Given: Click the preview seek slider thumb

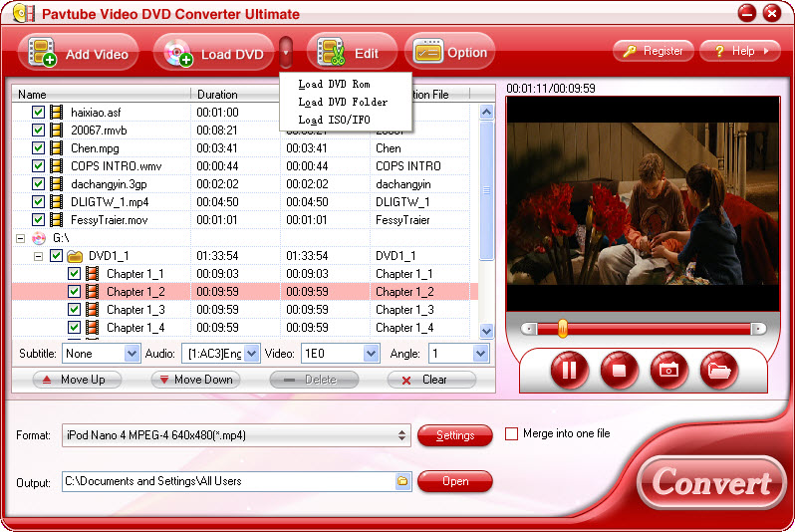Looking at the screenshot, I should coord(562,328).
